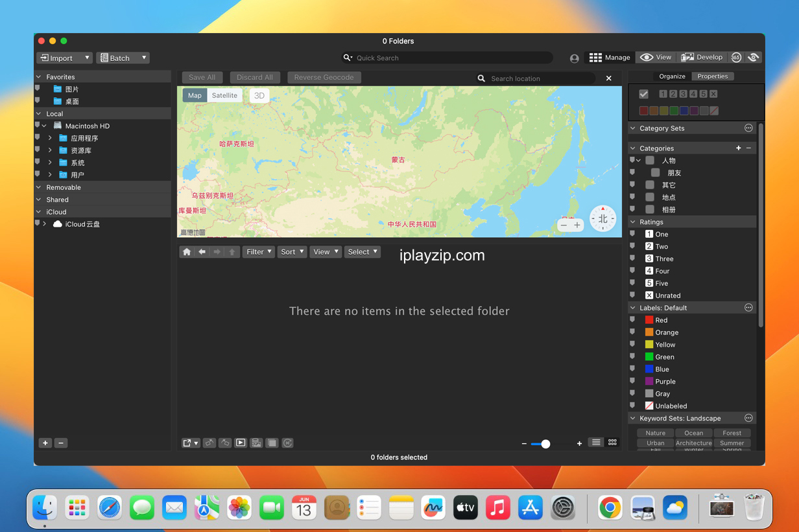Check the 朋友 category checkbox

(656, 173)
